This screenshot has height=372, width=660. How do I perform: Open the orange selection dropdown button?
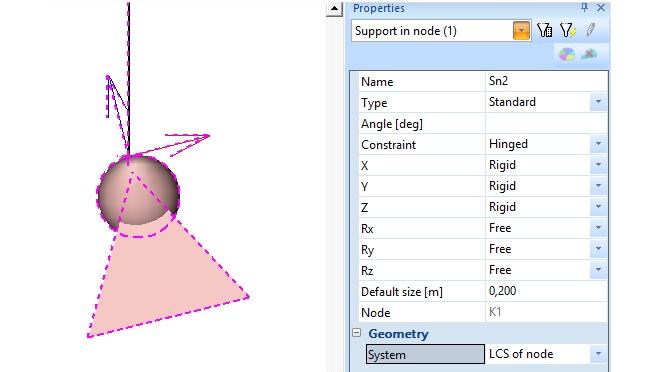[521, 31]
